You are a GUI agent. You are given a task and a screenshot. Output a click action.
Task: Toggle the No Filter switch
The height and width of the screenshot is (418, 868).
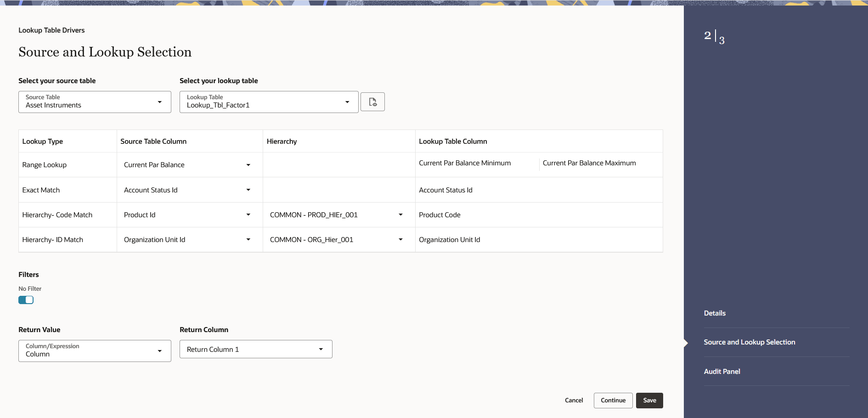coord(26,300)
